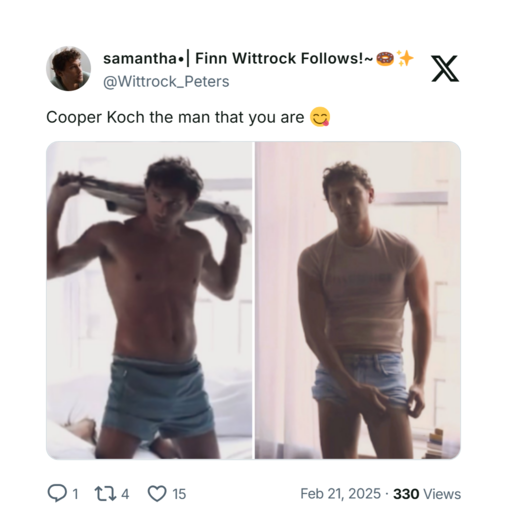Image resolution: width=505 pixels, height=523 pixels.
Task: Open the left photo of the shirtless man
Action: (149, 300)
